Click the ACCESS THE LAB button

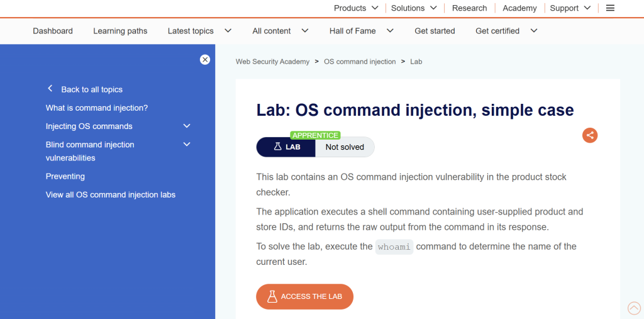click(x=305, y=296)
